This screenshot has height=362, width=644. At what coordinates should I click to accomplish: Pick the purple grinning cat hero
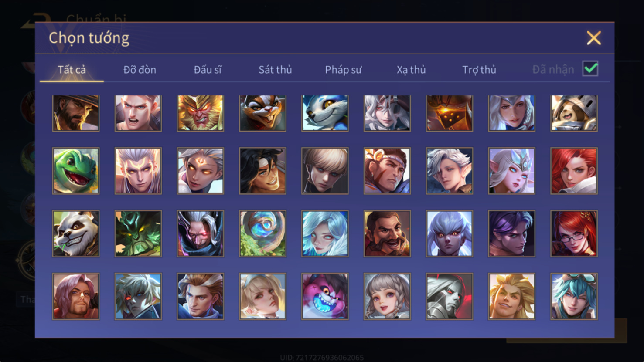pyautogui.click(x=325, y=296)
